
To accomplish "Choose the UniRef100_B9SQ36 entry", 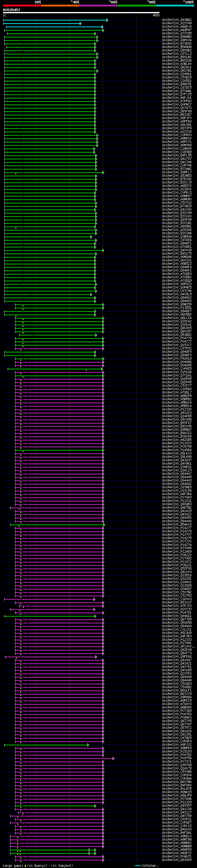I will (x=177, y=60).
